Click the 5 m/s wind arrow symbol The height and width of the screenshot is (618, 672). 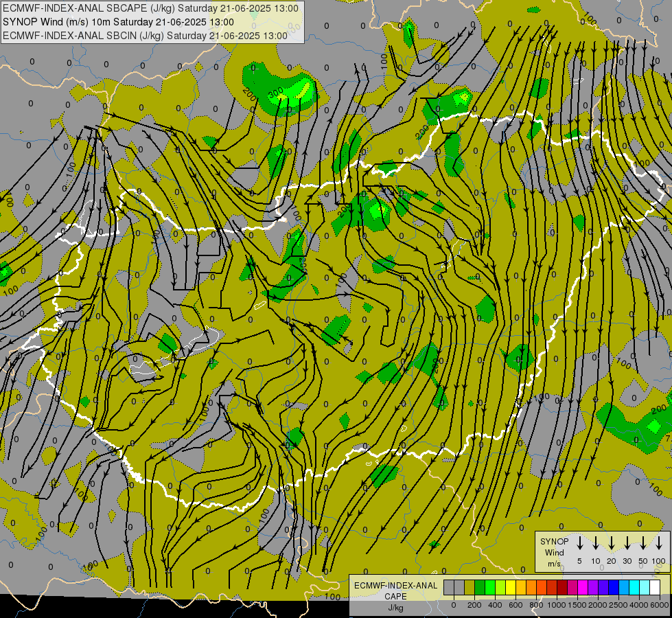point(579,543)
